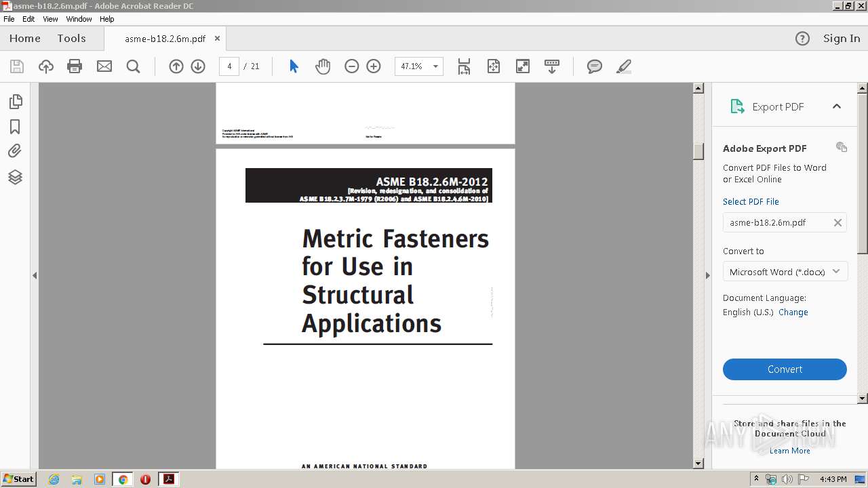Click the page number input field
The image size is (868, 488).
point(229,66)
